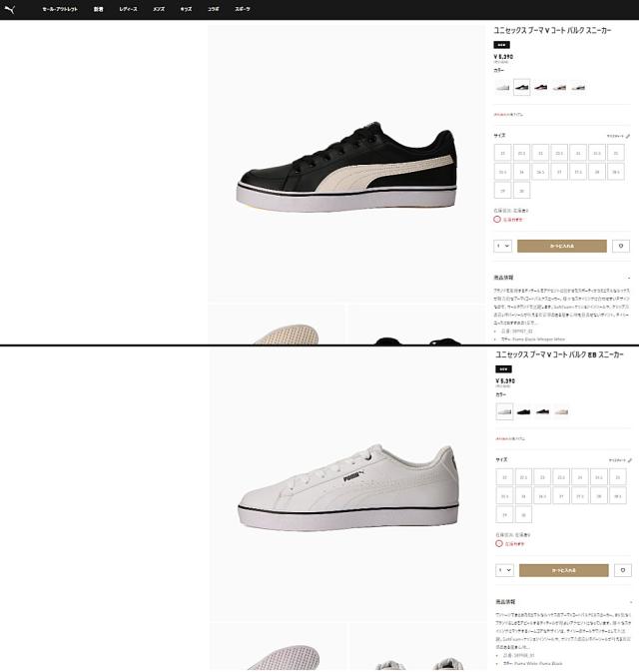Open the sole-view thumbnail of white sneaker
Screen dimensions: 639x672
(x=278, y=647)
